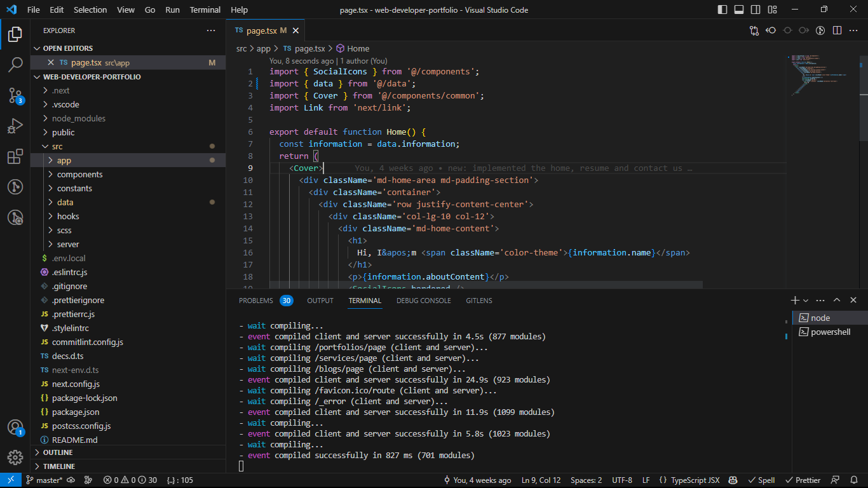
Task: Toggle the primary side bar visibility
Action: tap(722, 10)
